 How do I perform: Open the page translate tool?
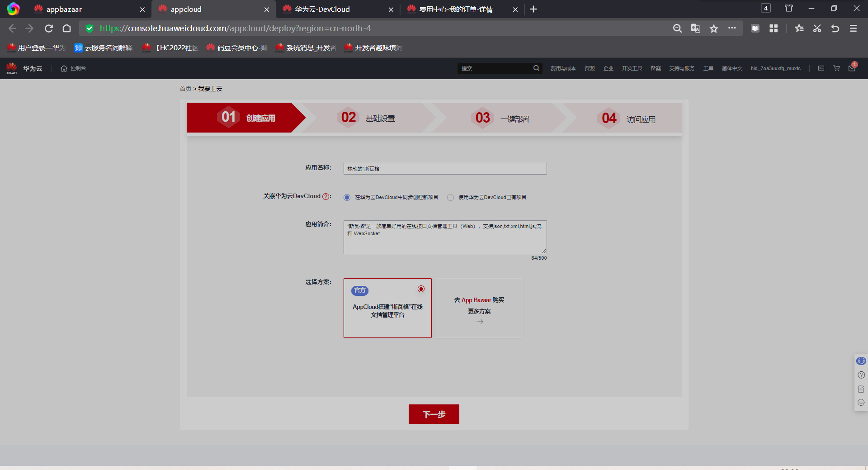(695, 28)
